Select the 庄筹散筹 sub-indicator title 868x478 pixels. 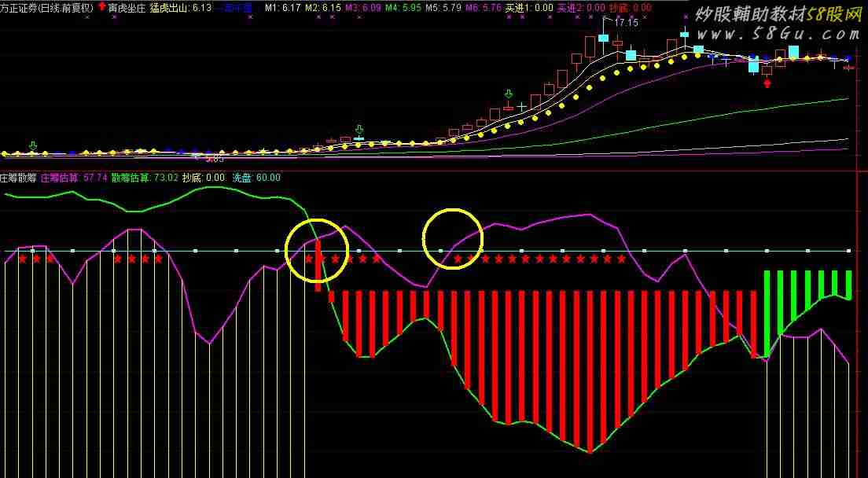point(18,178)
